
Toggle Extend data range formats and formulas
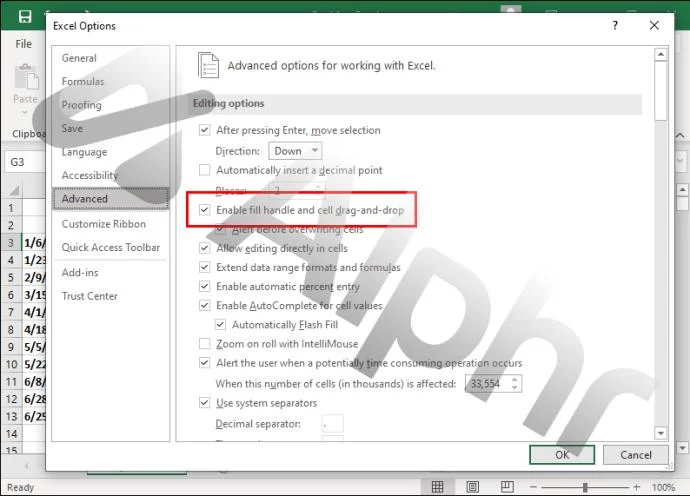(x=204, y=267)
